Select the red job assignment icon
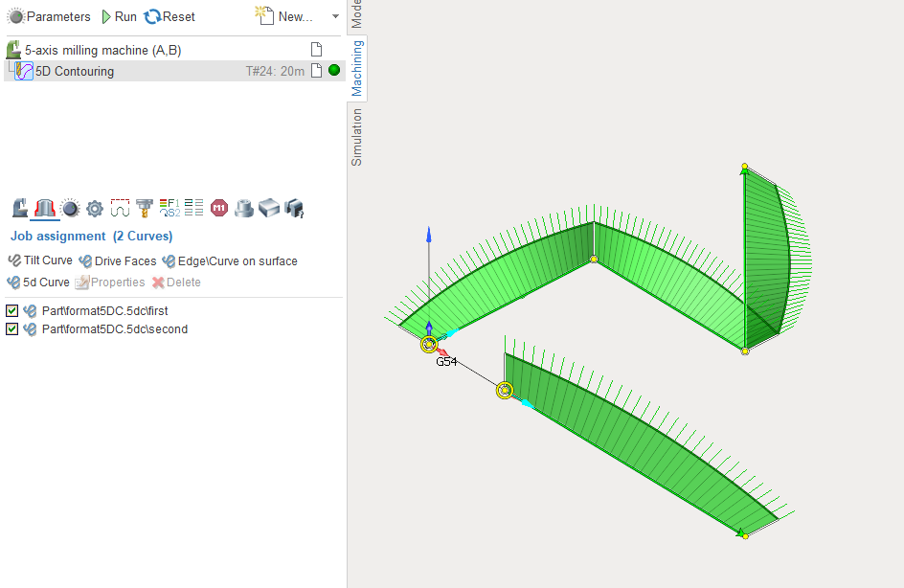 [x=44, y=208]
